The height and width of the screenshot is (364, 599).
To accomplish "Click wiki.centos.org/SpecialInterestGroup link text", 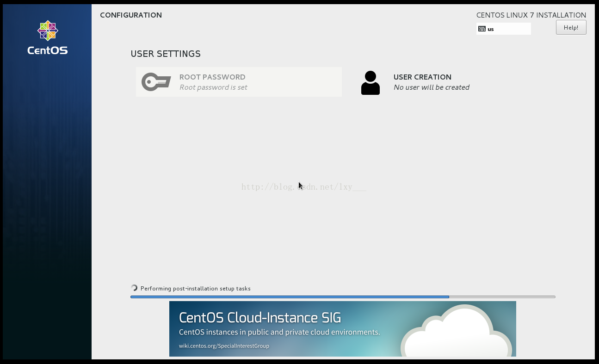I will (x=224, y=346).
